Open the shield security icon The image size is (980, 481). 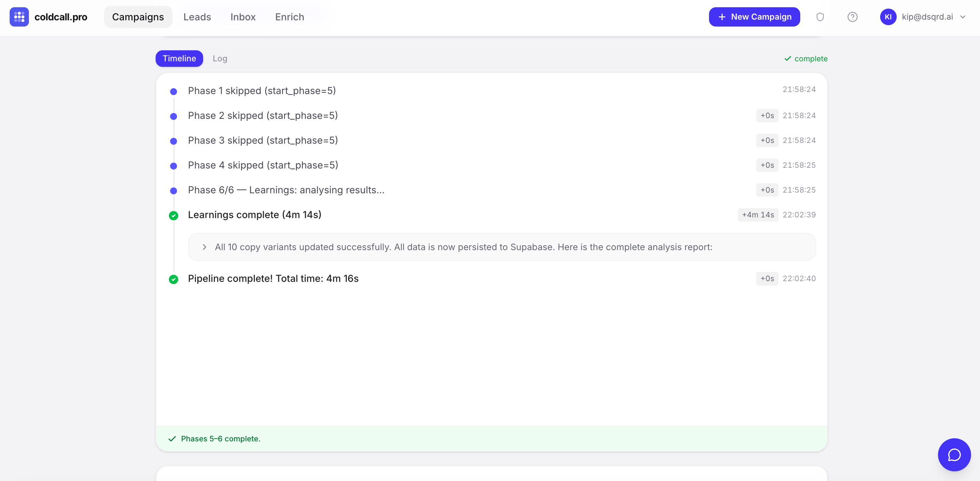point(820,17)
